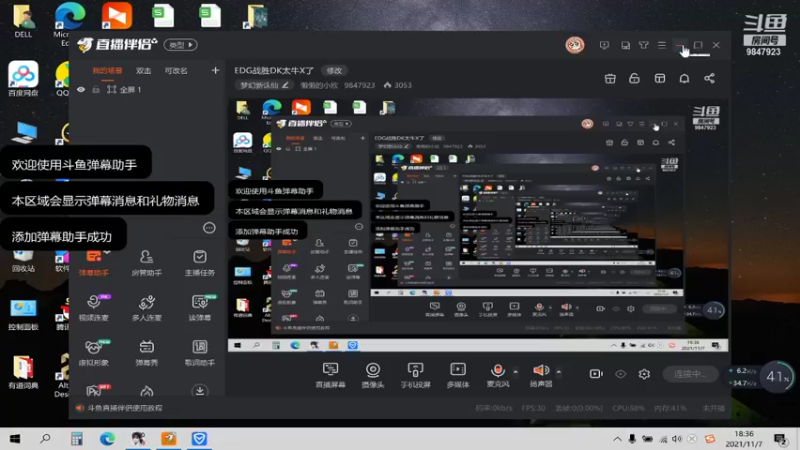This screenshot has width=800, height=450.
Task: Open taskbar search magnifier
Action: pos(45,439)
